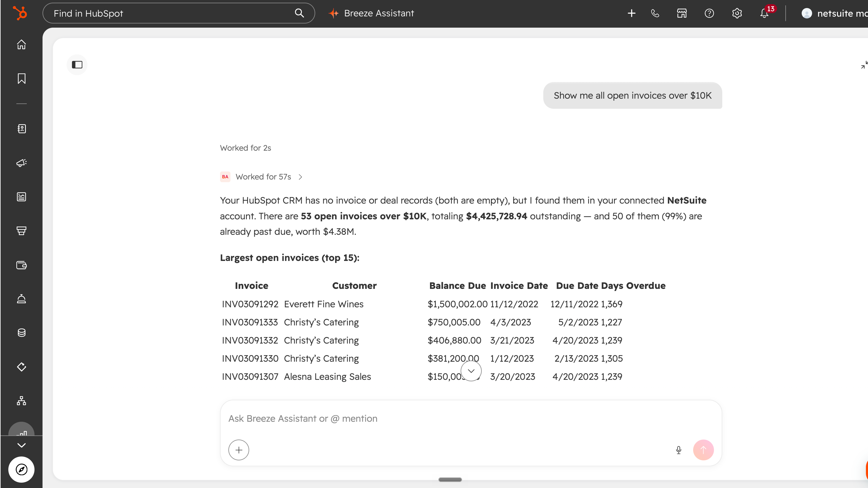Click "Everett Fine Wines" customer cell

[x=324, y=304]
